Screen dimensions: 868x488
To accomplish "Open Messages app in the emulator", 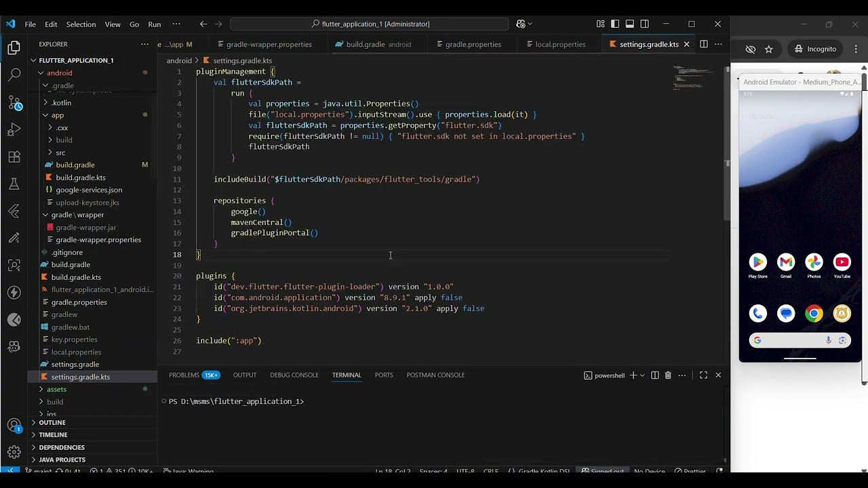I will tap(786, 313).
